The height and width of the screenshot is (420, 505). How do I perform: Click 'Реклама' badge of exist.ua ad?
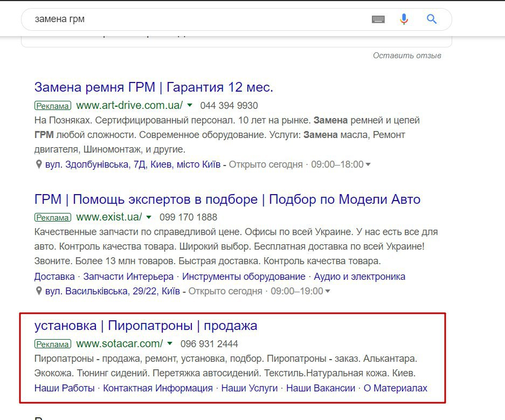pyautogui.click(x=52, y=217)
